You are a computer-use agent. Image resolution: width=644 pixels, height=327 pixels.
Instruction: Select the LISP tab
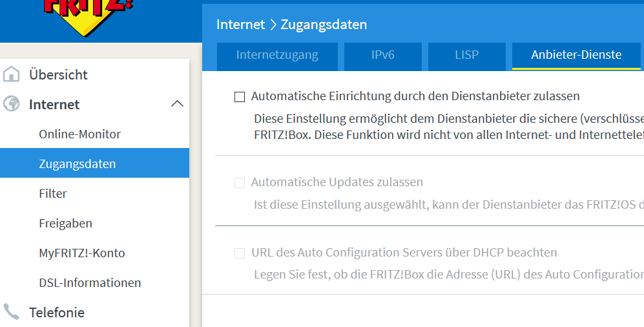[x=466, y=56]
